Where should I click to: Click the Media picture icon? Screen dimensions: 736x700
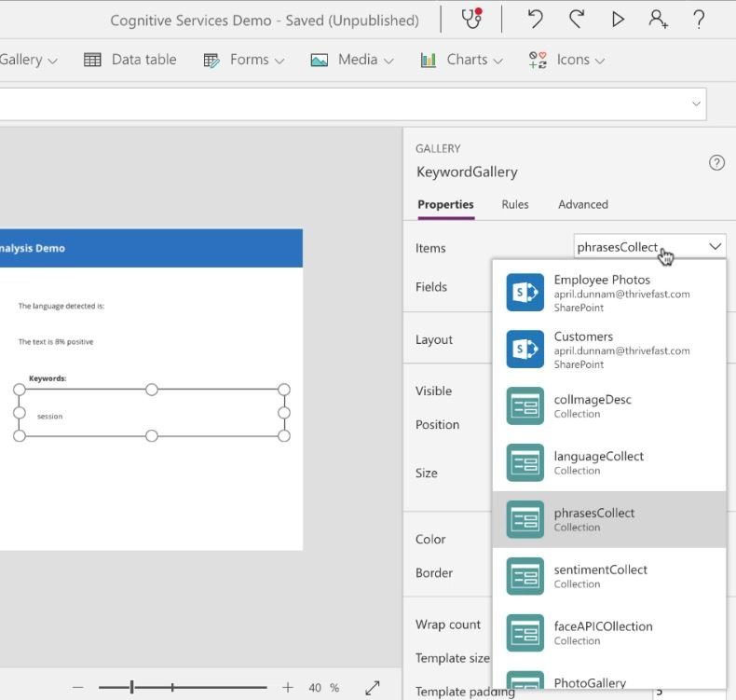click(x=320, y=60)
